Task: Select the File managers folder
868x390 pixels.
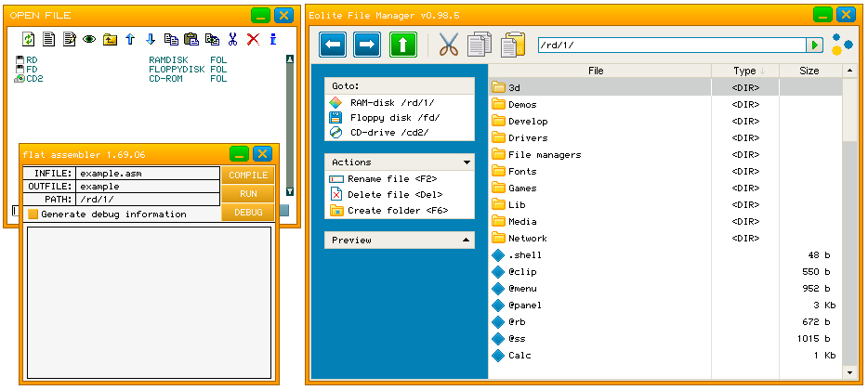Action: (x=665, y=154)
